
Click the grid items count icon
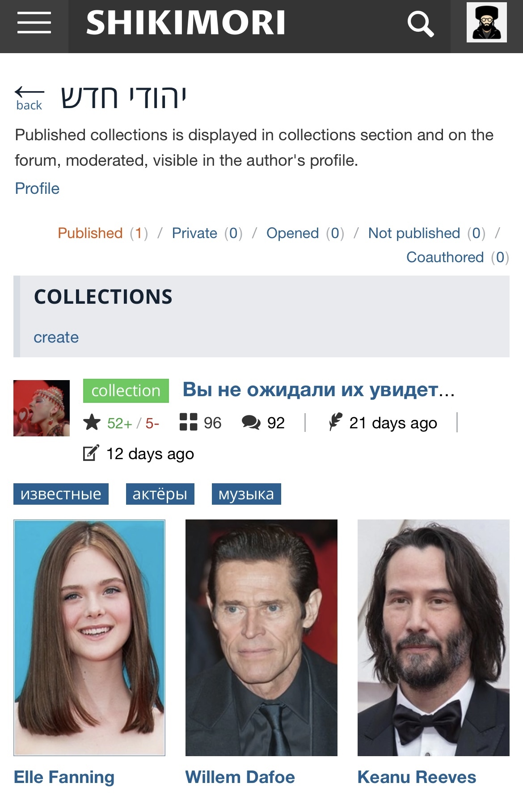(x=188, y=422)
